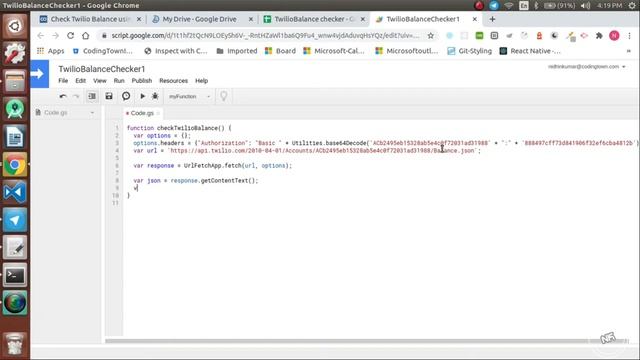
Task: Open Terminal from Ubuntu dock
Action: pyautogui.click(x=15, y=276)
